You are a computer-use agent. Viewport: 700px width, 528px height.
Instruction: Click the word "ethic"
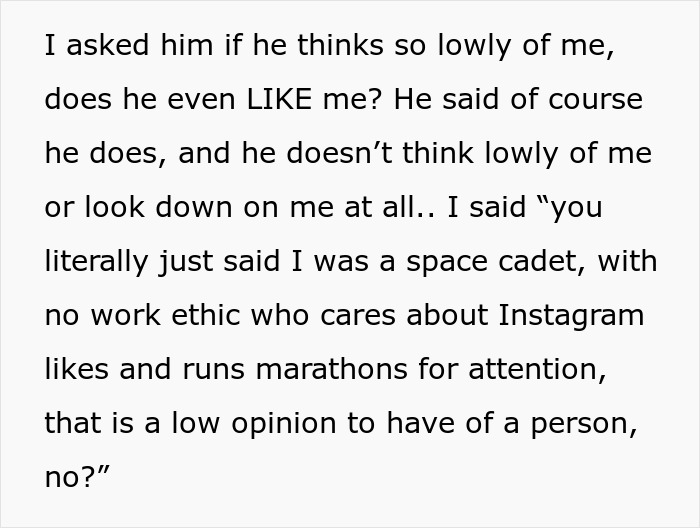point(196,315)
